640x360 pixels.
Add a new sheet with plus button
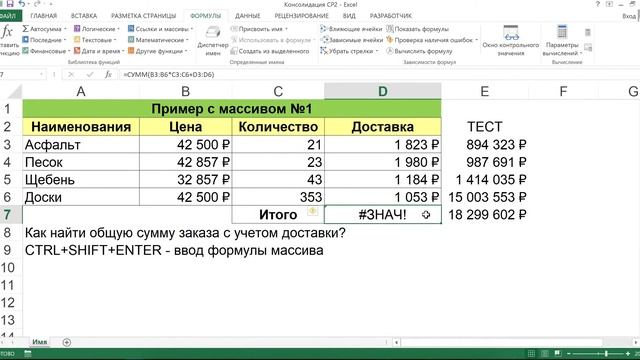pyautogui.click(x=67, y=342)
